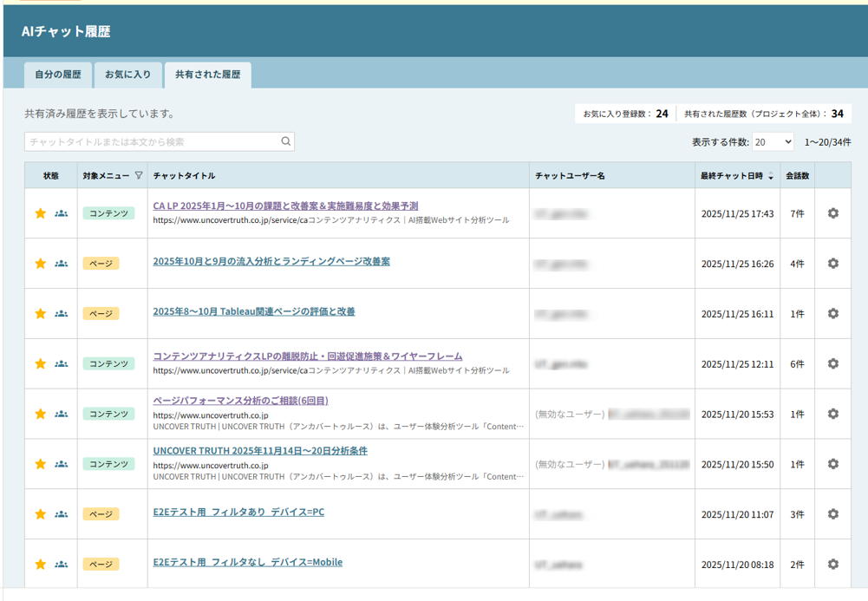868x601 pixels.
Task: Open the 対象メニュー filter funnel
Action: pos(139,176)
